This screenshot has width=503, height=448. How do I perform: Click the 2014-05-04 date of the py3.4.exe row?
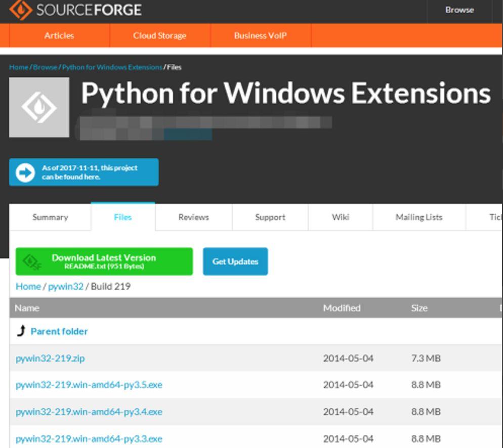[348, 412]
